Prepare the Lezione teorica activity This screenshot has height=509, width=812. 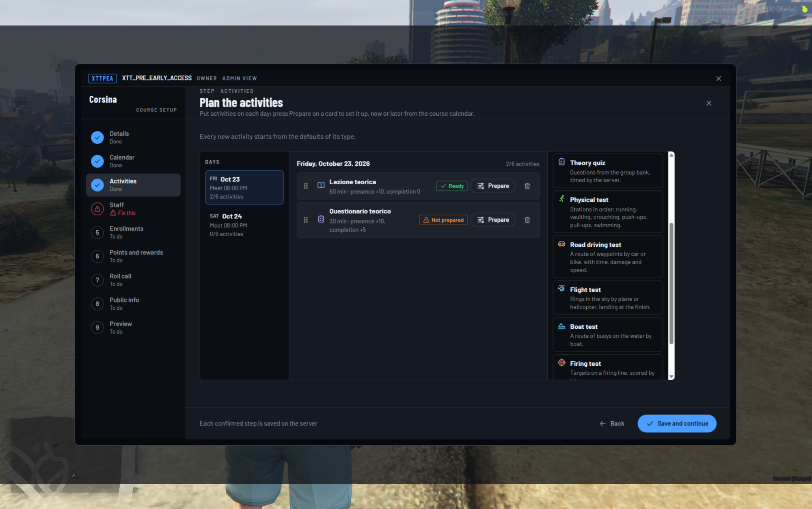pyautogui.click(x=492, y=186)
